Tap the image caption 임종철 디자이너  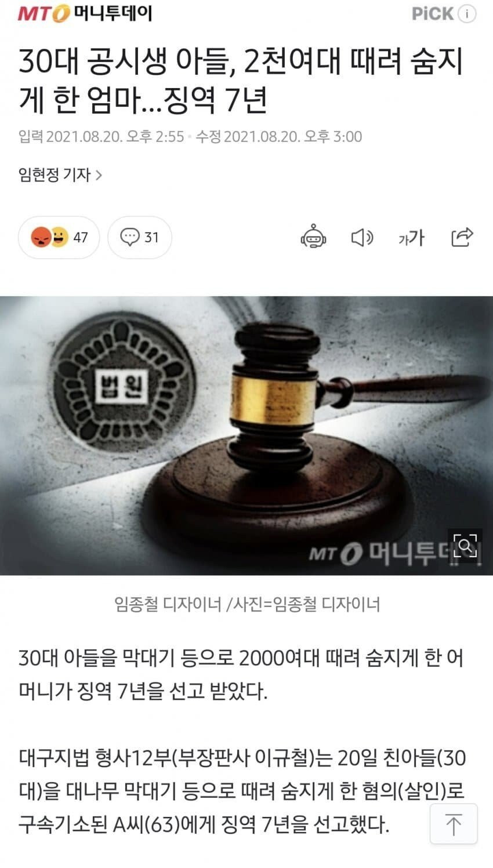pos(247,604)
